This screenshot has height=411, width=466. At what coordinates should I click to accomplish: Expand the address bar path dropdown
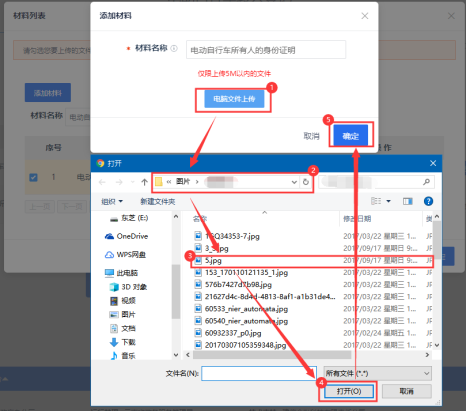pos(294,182)
